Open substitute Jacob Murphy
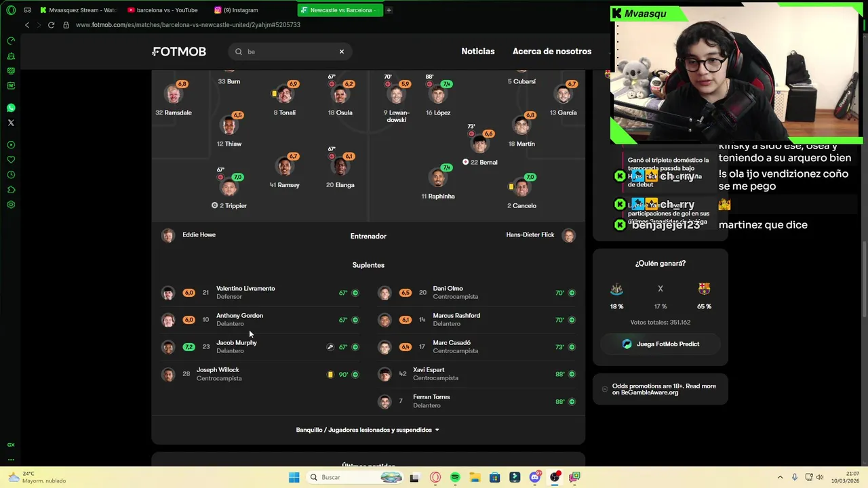This screenshot has width=868, height=488. [x=260, y=347]
